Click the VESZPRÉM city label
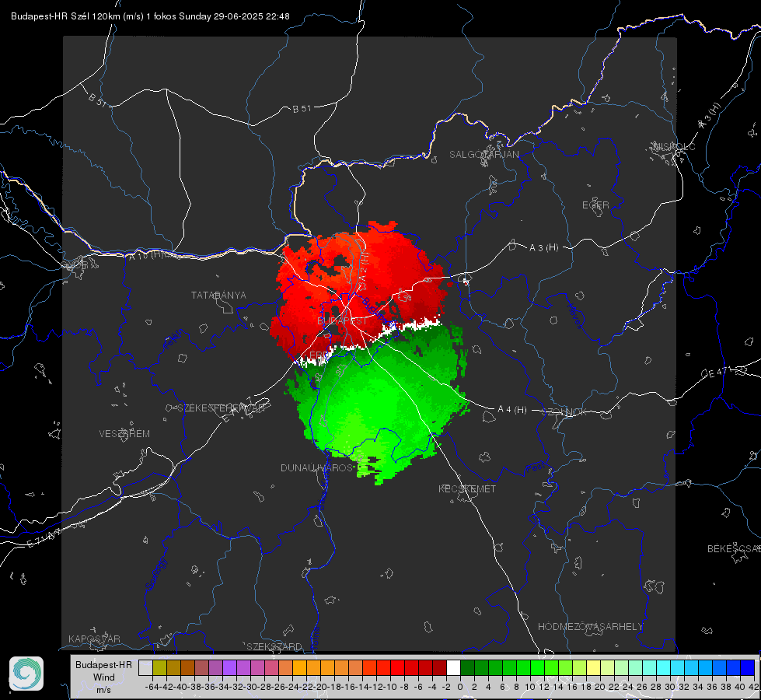The width and height of the screenshot is (761, 700). [x=124, y=434]
